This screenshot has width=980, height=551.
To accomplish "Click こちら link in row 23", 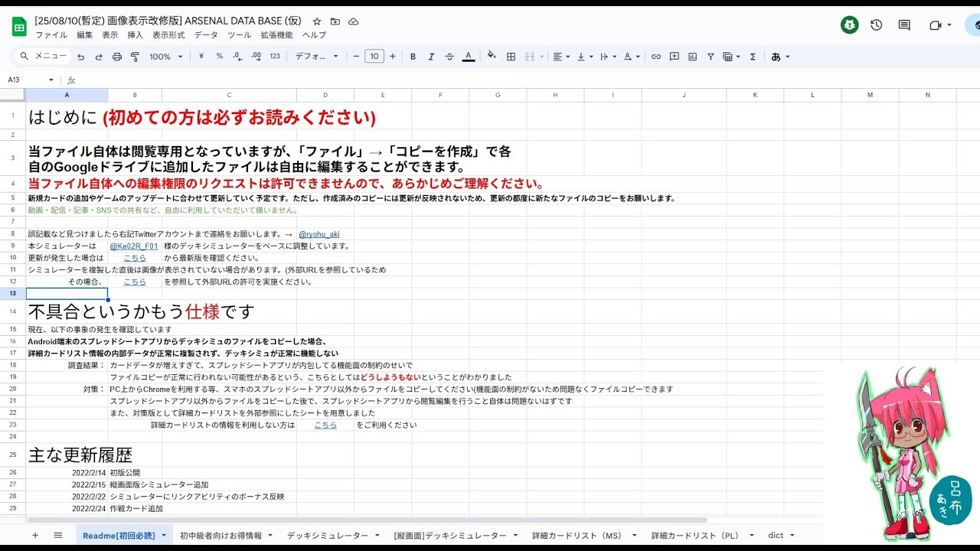I will 325,425.
